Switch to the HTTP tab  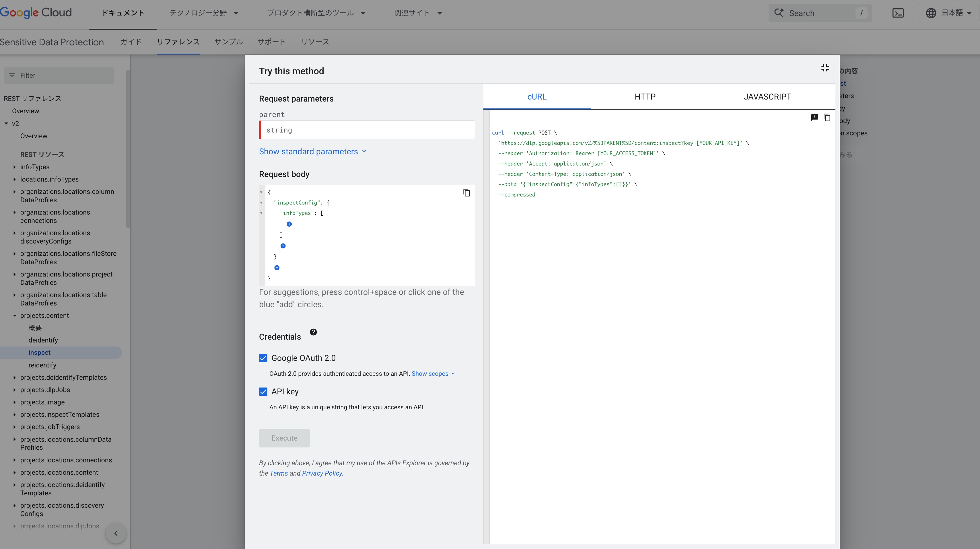(x=645, y=97)
